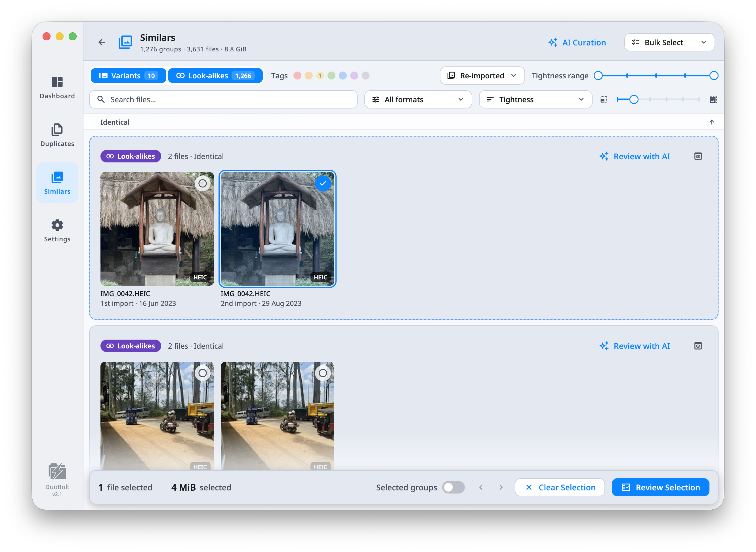Click Clear Selection

click(559, 487)
